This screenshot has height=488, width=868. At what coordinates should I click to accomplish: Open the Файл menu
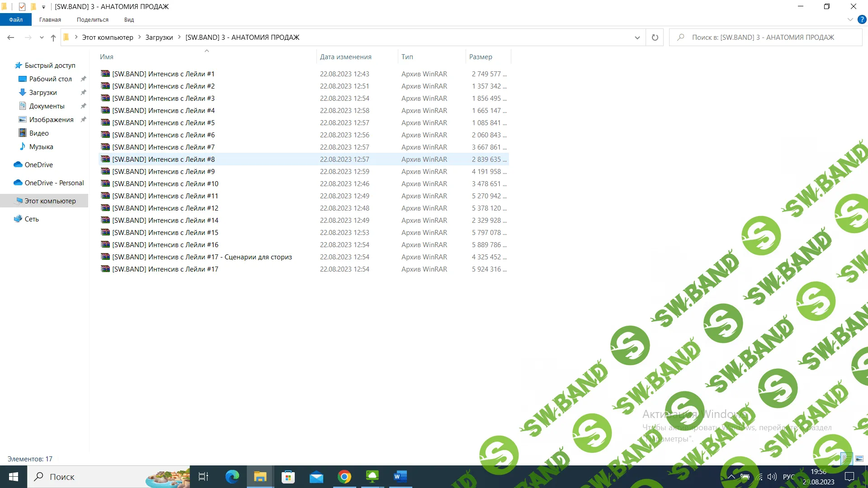pyautogui.click(x=16, y=19)
